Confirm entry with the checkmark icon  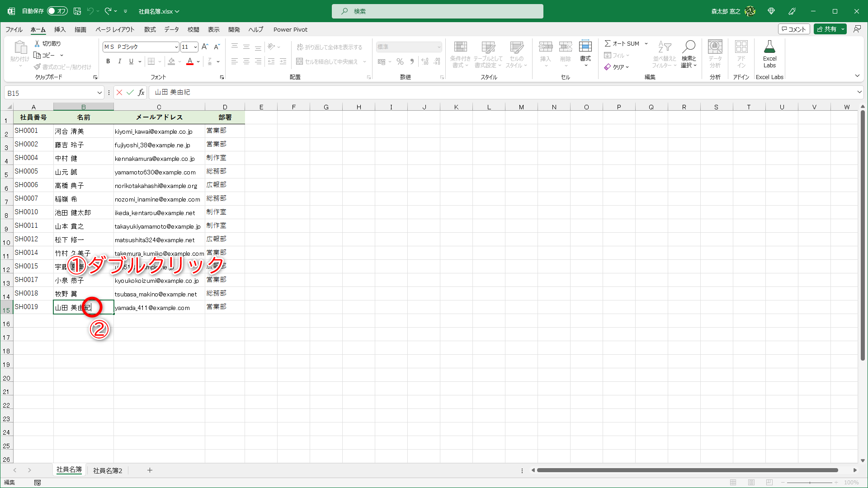click(x=130, y=93)
